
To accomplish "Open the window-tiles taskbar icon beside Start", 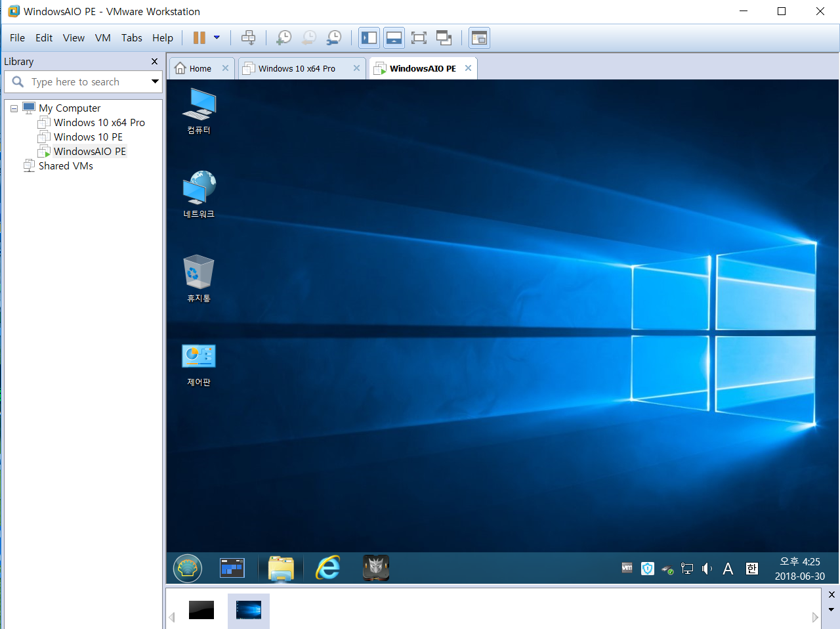I will [x=232, y=568].
